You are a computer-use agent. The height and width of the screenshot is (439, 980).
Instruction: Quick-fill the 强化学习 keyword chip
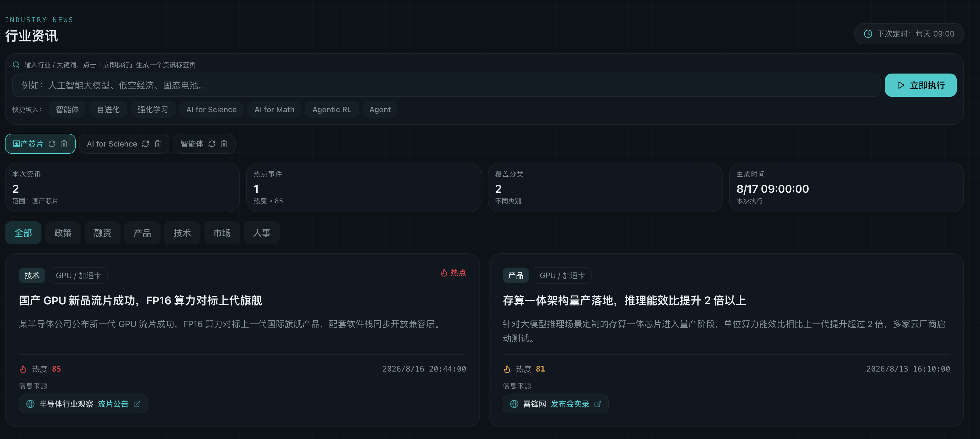tap(152, 110)
